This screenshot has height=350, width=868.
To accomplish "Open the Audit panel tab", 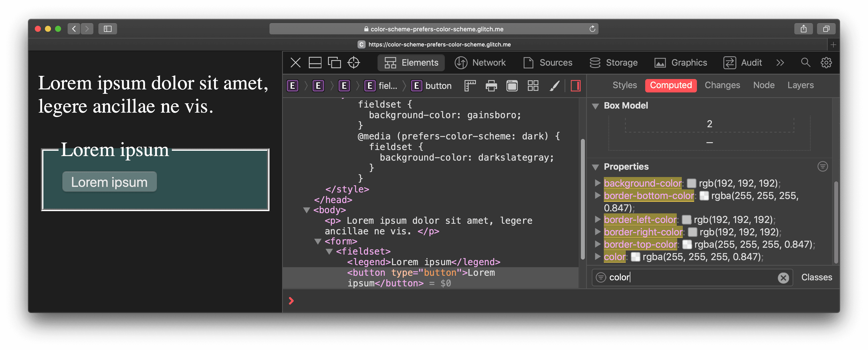I will coord(751,63).
